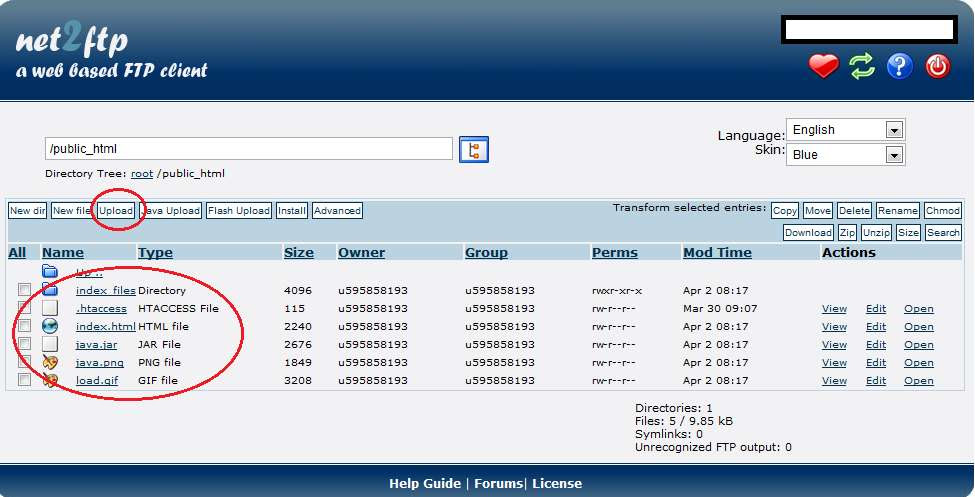
Task: Click the paint icon beside java.png
Action: click(50, 362)
